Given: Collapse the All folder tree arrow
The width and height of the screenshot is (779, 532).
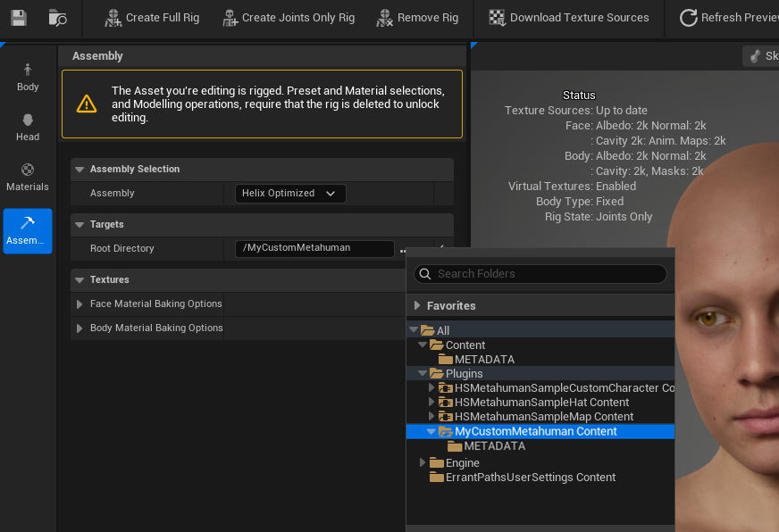Looking at the screenshot, I should [414, 329].
